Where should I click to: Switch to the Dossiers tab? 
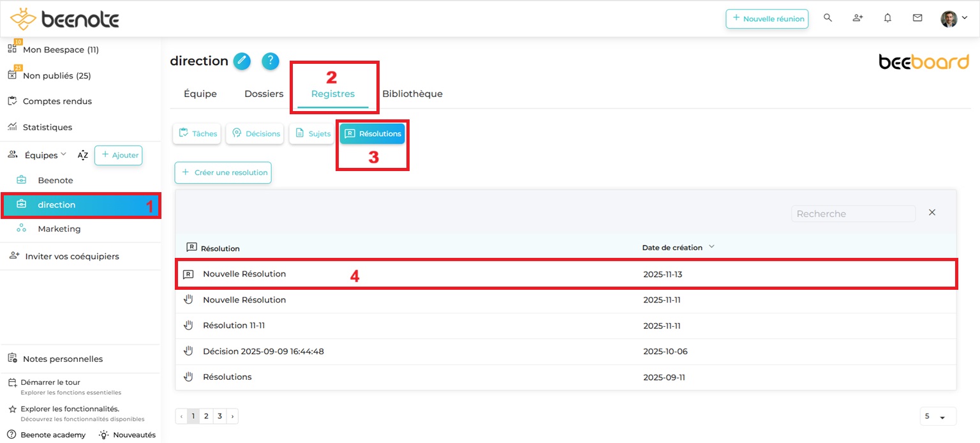pos(264,94)
